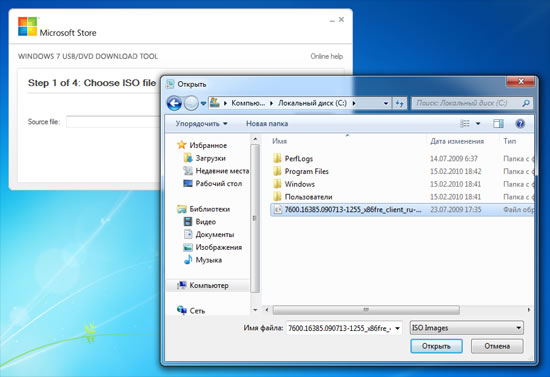
Task: Open recent locations dropdown next to navigation arrows
Action: (203, 103)
